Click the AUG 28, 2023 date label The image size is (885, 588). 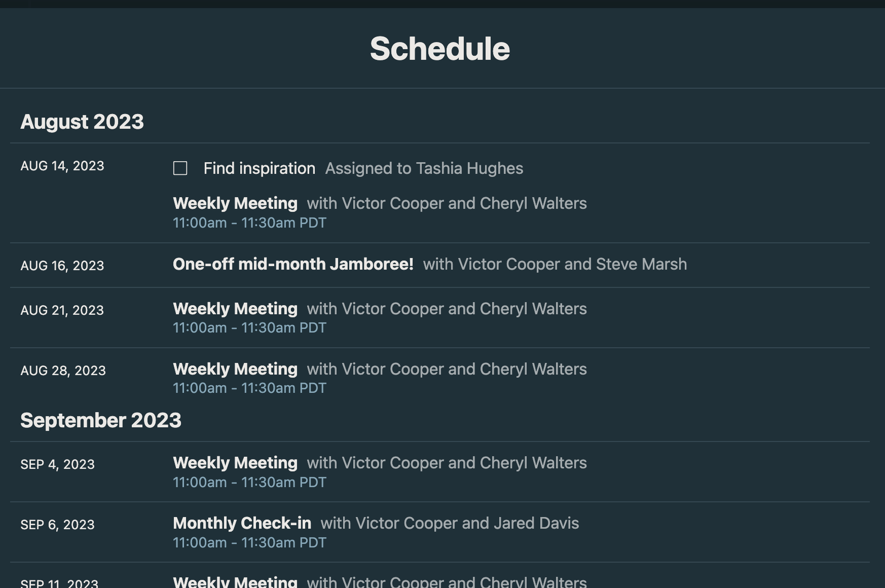[x=63, y=371]
